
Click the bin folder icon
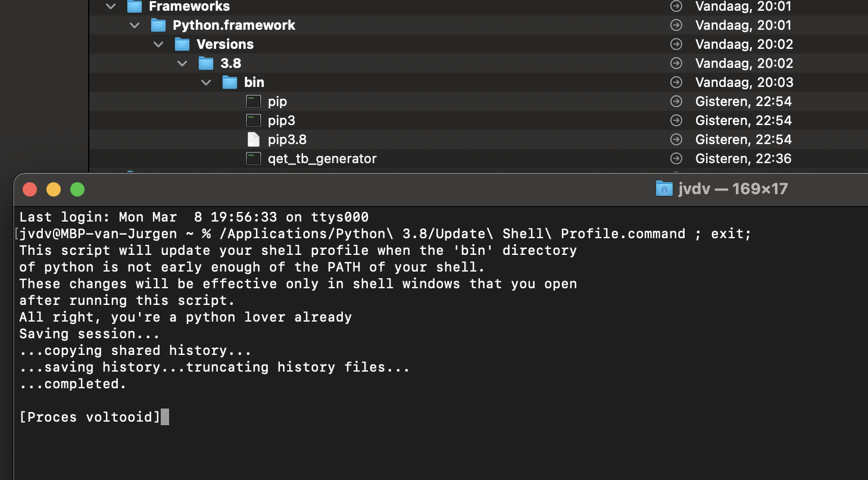click(229, 83)
